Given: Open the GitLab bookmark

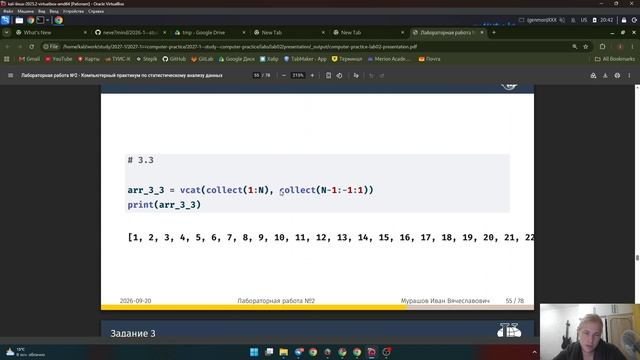Looking at the screenshot, I should pyautogui.click(x=202, y=59).
